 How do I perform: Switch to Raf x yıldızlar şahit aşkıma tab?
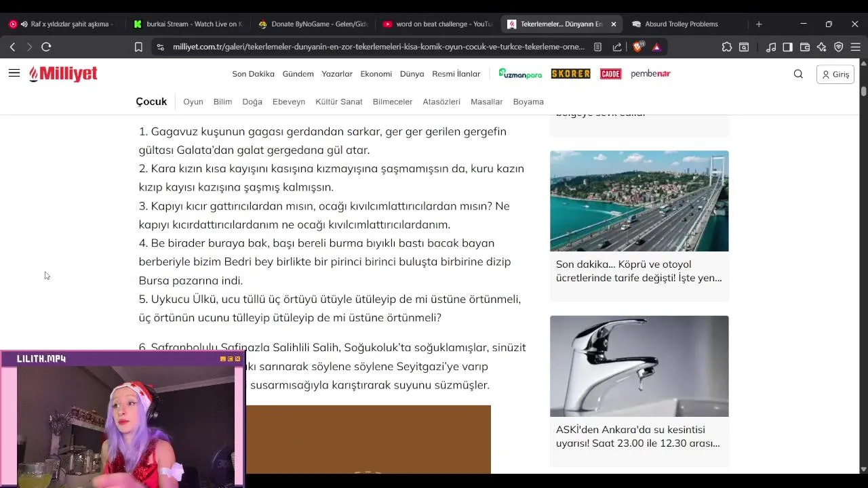pos(62,24)
